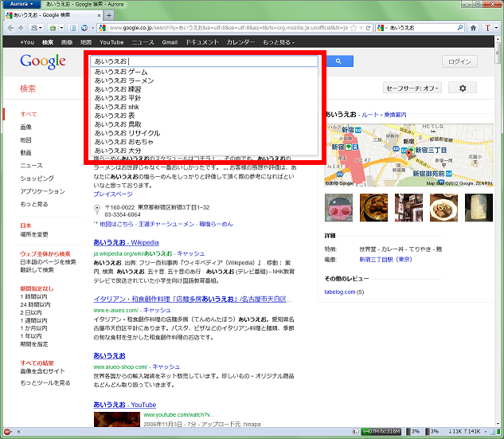Select 地図 in the Google black bar
This screenshot has height=439, width=504.
click(86, 42)
